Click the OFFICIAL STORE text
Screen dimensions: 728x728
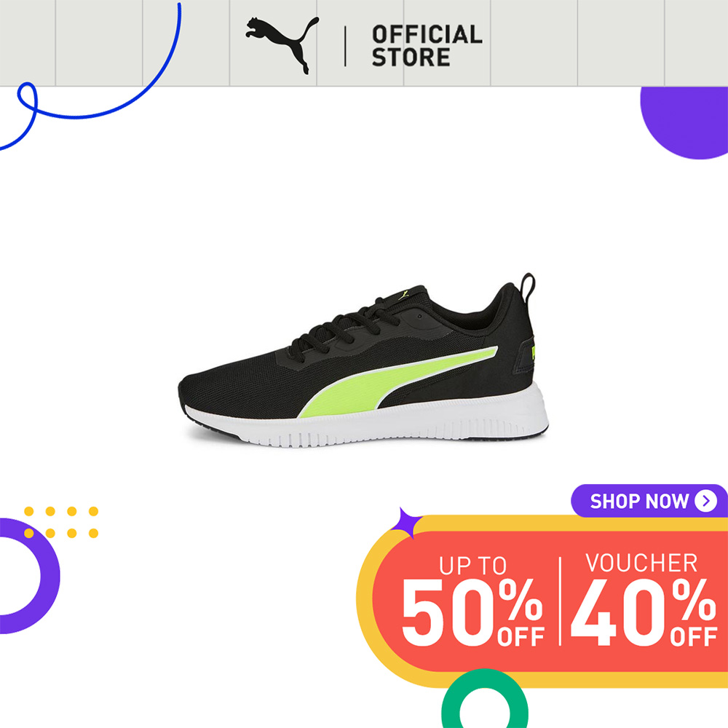(427, 46)
